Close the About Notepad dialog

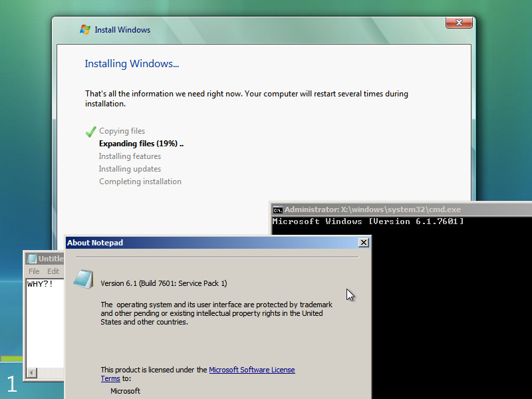tap(363, 243)
